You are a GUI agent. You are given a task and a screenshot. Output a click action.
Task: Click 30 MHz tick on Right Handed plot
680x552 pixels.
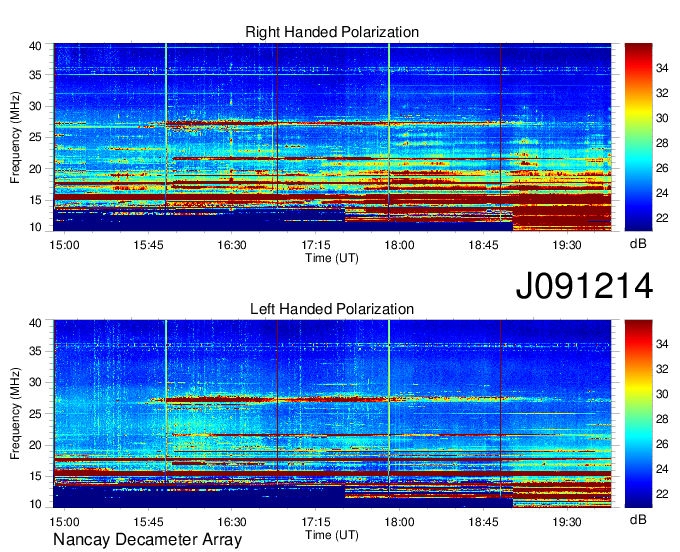point(36,106)
